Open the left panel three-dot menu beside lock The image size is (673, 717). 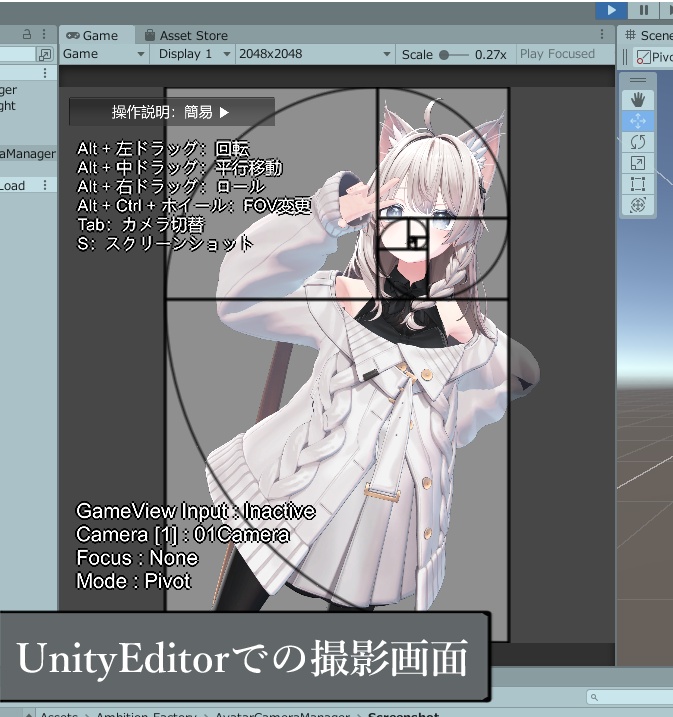point(44,34)
